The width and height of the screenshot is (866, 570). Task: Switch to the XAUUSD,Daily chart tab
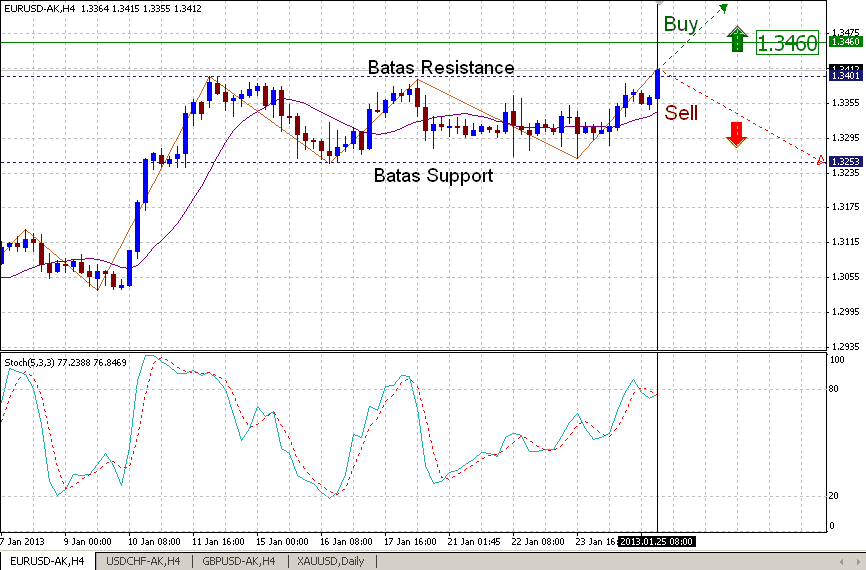point(329,561)
